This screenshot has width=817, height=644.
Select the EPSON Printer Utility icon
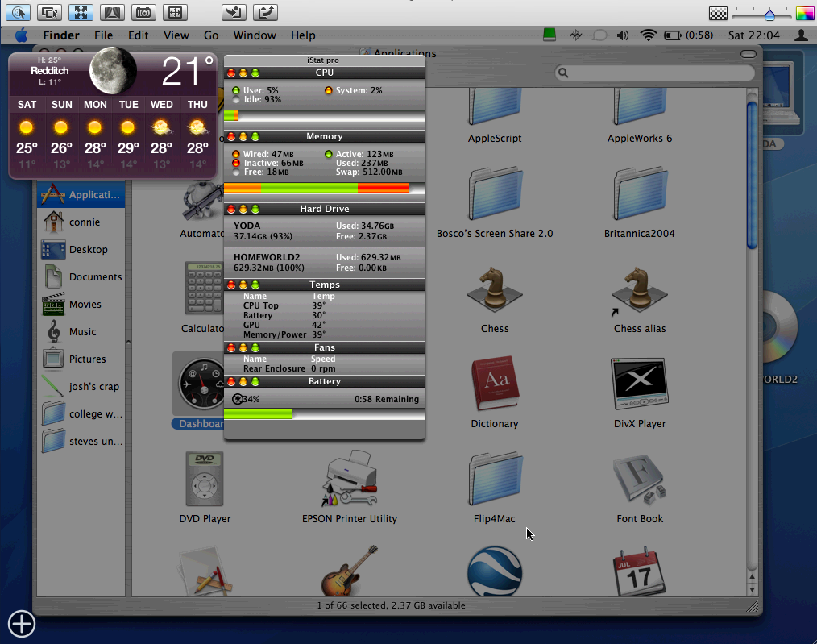point(350,478)
